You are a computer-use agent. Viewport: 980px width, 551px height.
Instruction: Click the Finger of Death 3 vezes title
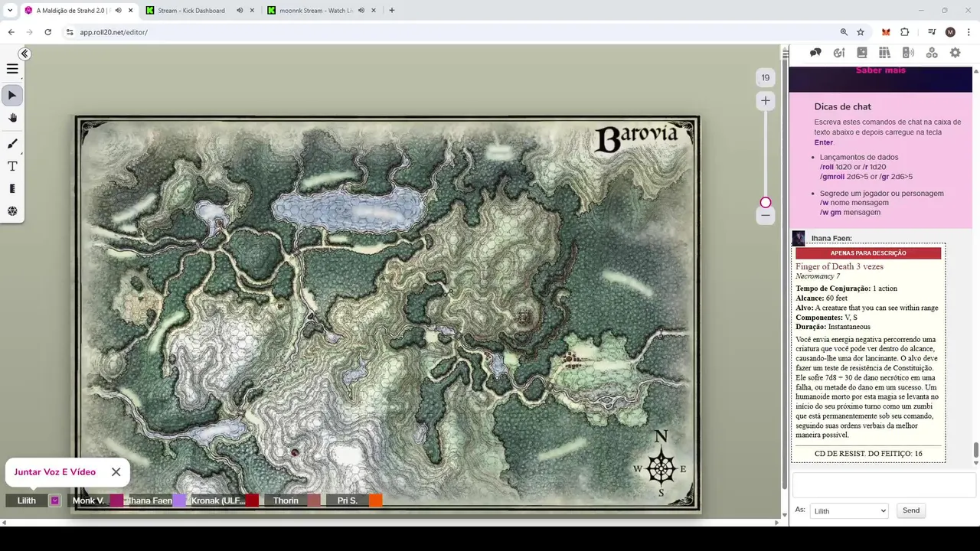839,266
